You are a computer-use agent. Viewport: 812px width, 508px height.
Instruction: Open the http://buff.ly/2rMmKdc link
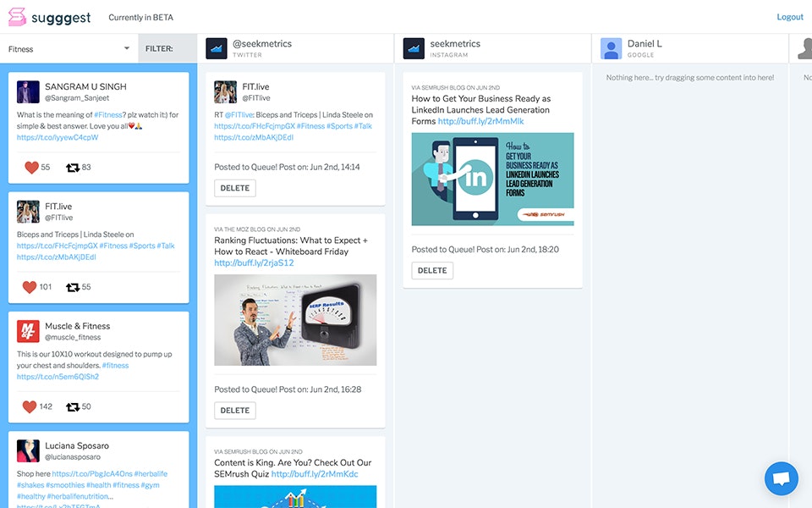coord(315,474)
